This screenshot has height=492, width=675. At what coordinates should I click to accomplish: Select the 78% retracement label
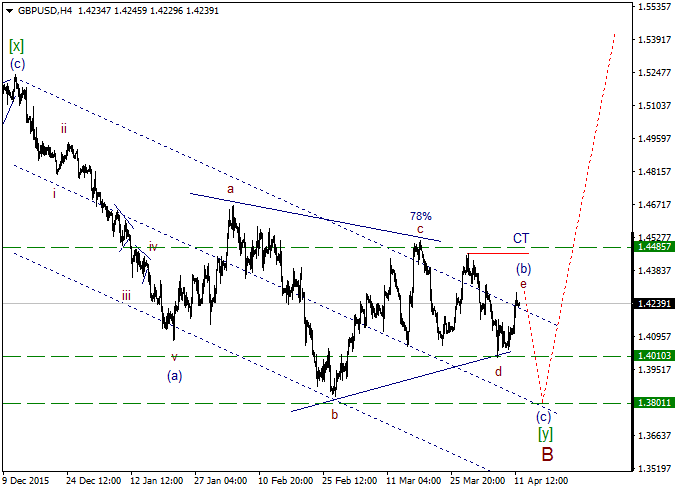click(x=421, y=216)
